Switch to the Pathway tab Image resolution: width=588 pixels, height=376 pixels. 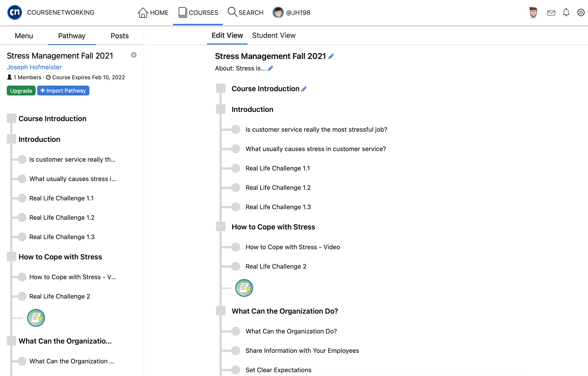click(72, 36)
